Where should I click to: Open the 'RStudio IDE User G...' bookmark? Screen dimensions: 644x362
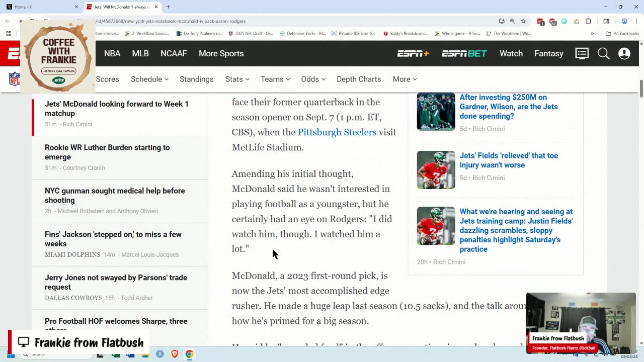[x=353, y=34]
